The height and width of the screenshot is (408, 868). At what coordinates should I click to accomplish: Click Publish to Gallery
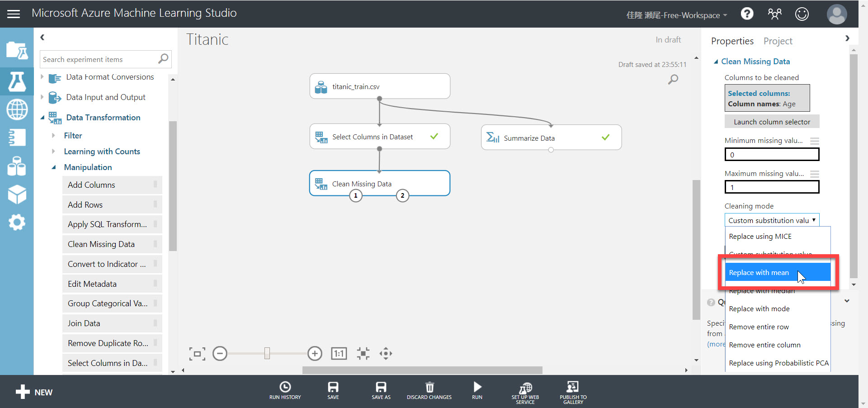point(573,393)
